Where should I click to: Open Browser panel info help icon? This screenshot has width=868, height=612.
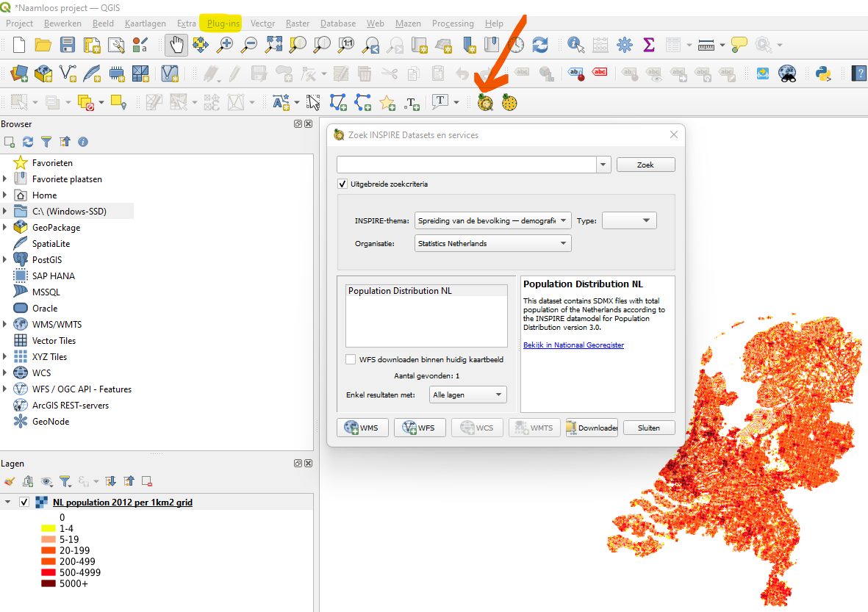click(83, 143)
